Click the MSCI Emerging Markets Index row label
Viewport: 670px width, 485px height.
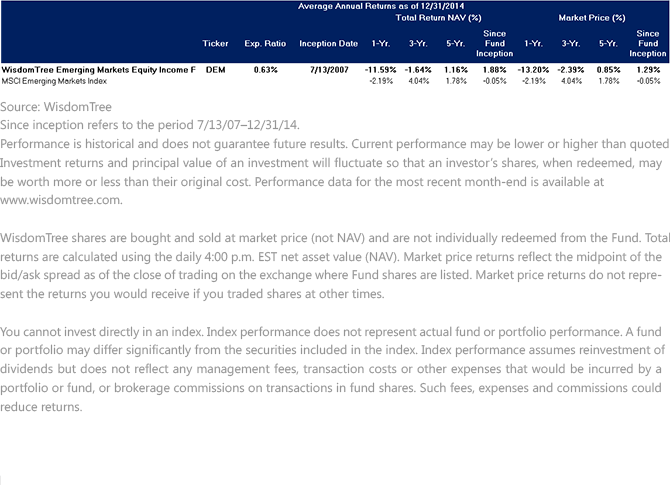pyautogui.click(x=54, y=81)
